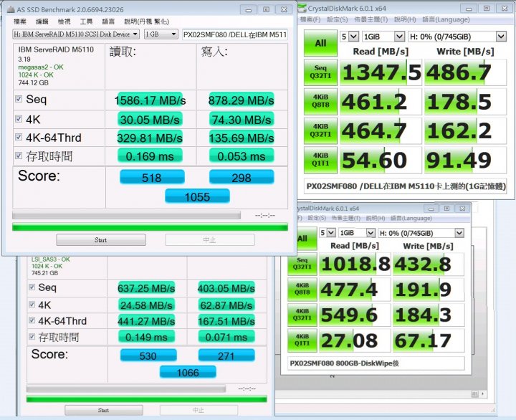The height and width of the screenshot is (420, 516).
Task: Click megasas2 - OK driver status text
Action: tap(41, 67)
